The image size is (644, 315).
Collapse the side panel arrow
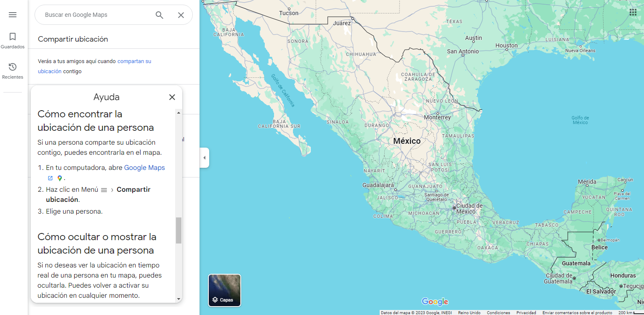205,158
